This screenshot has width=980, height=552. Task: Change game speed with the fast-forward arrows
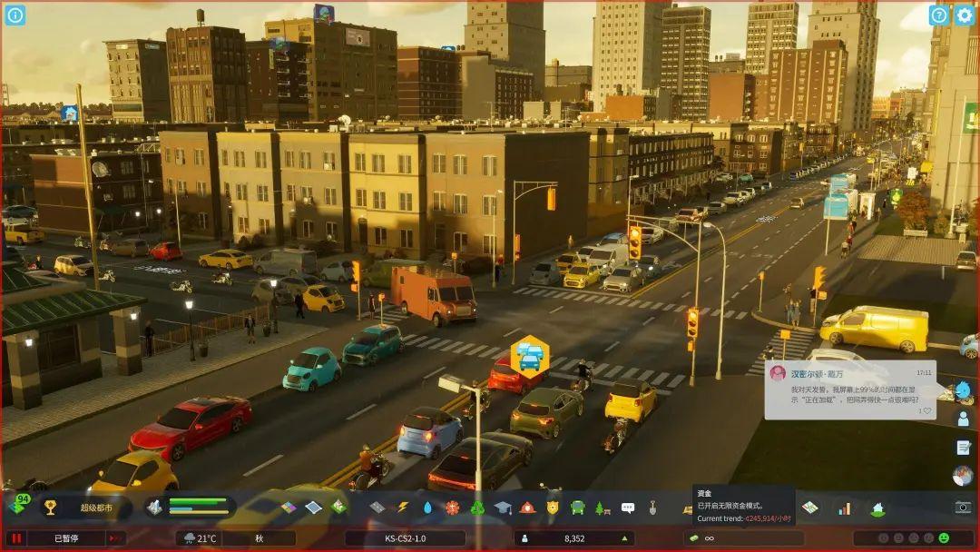coord(115,538)
